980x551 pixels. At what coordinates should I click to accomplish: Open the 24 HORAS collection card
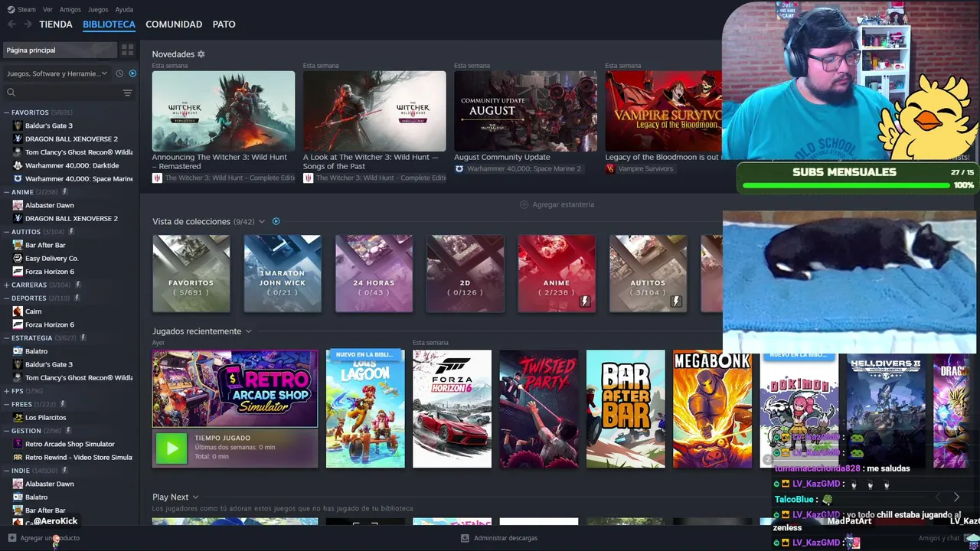pyautogui.click(x=374, y=274)
